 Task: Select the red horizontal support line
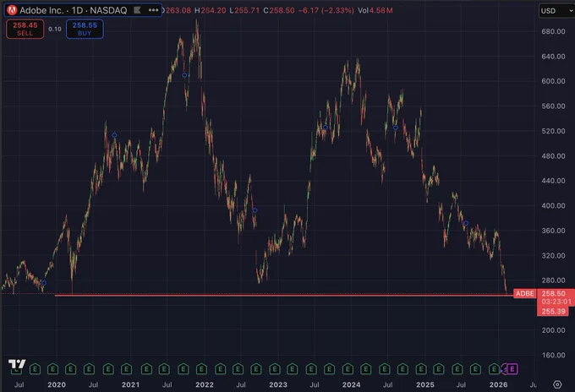click(284, 295)
